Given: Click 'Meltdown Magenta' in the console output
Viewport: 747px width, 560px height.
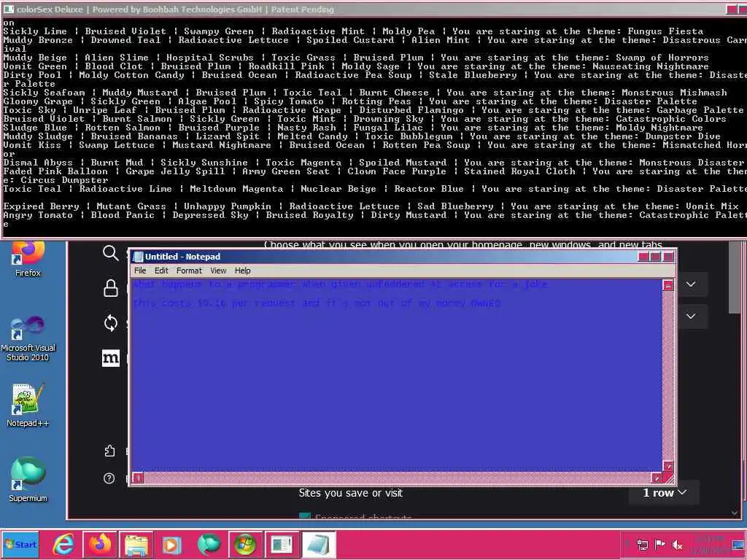Looking at the screenshot, I should tap(236, 189).
